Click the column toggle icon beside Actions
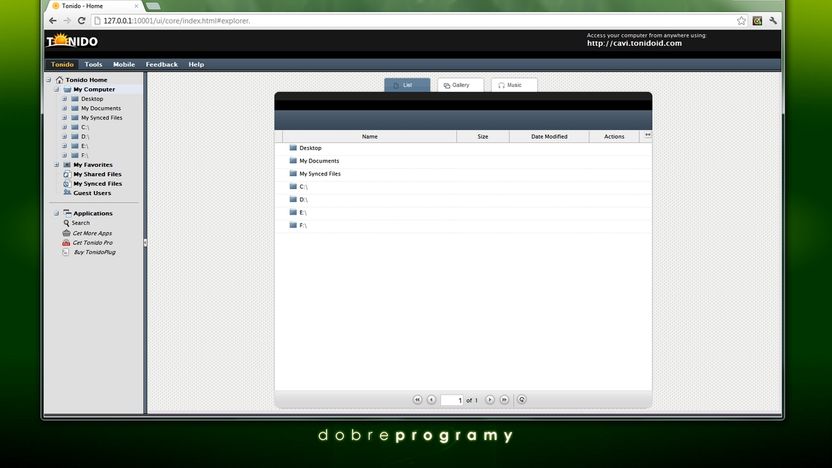Viewport: 832px width, 468px height. click(x=647, y=135)
